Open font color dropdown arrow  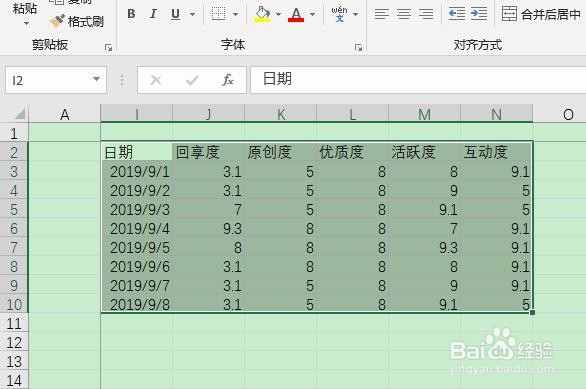coord(312,15)
